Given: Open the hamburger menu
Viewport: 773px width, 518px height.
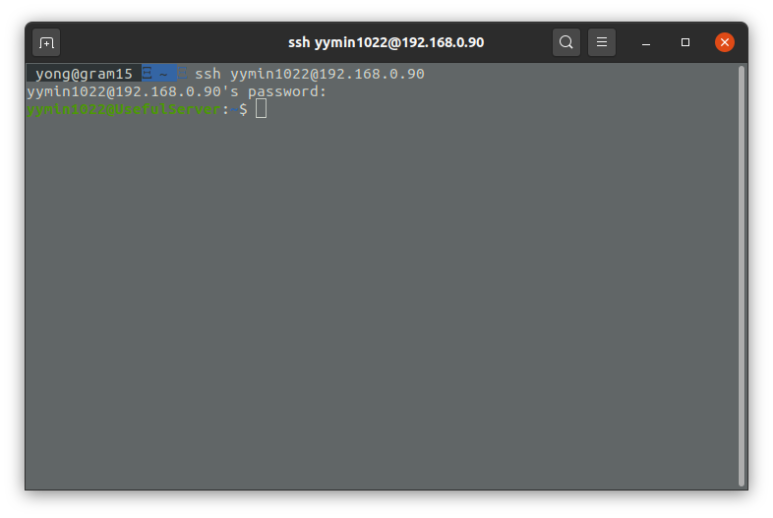Looking at the screenshot, I should (601, 42).
